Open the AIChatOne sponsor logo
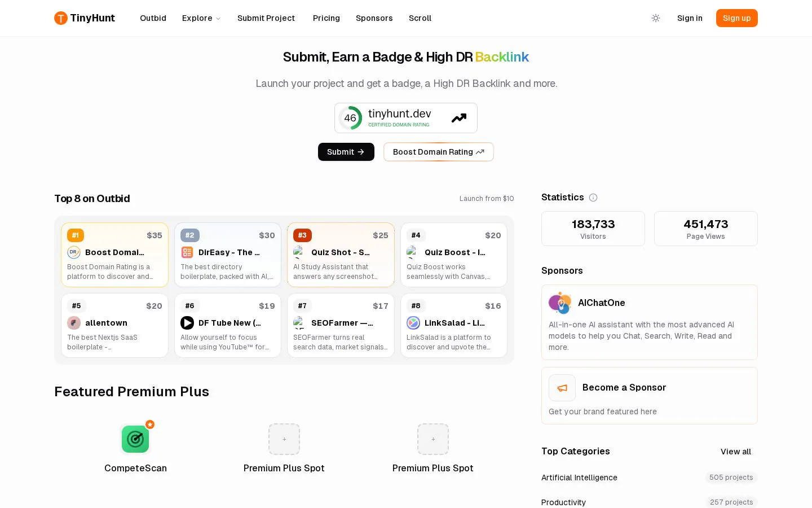 (560, 303)
